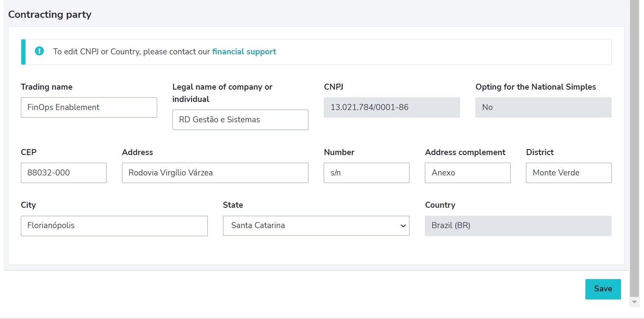This screenshot has height=319, width=644.
Task: Select the Legal name field with RD Gestão e Sistemas
Action: click(240, 119)
